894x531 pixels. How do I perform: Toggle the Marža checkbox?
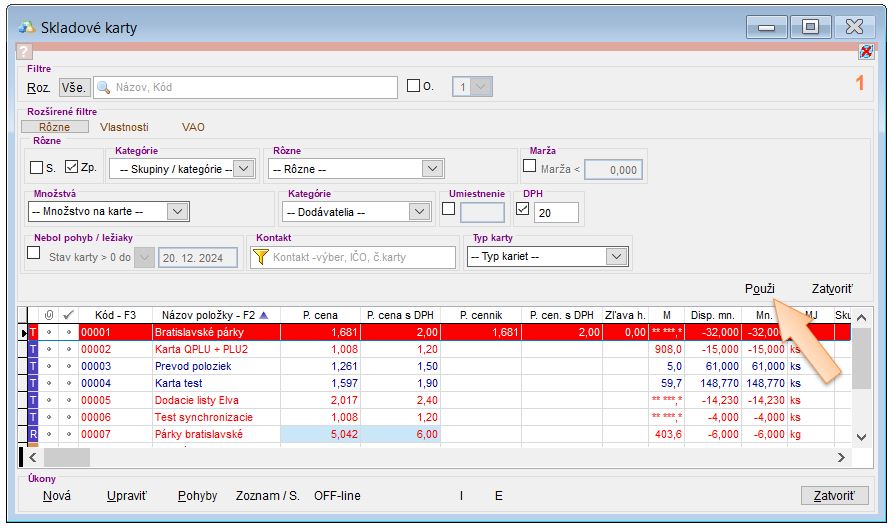click(530, 168)
